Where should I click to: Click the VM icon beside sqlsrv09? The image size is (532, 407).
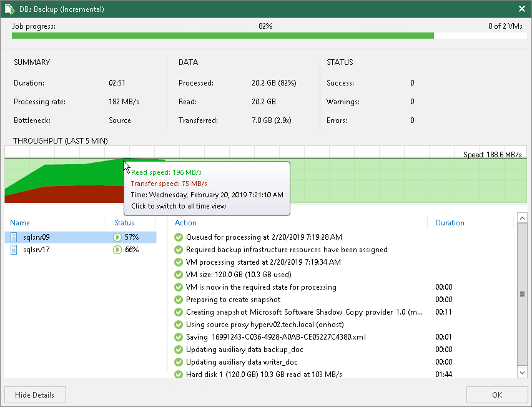click(14, 237)
